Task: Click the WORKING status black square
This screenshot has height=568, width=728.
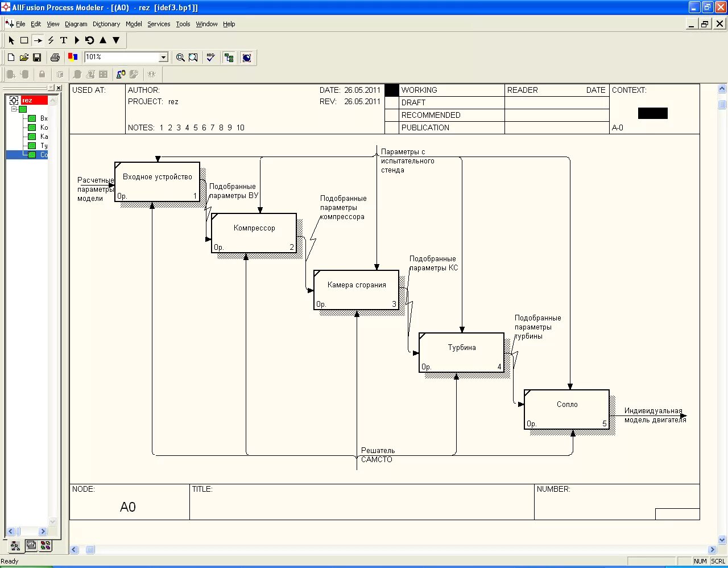Action: click(392, 90)
